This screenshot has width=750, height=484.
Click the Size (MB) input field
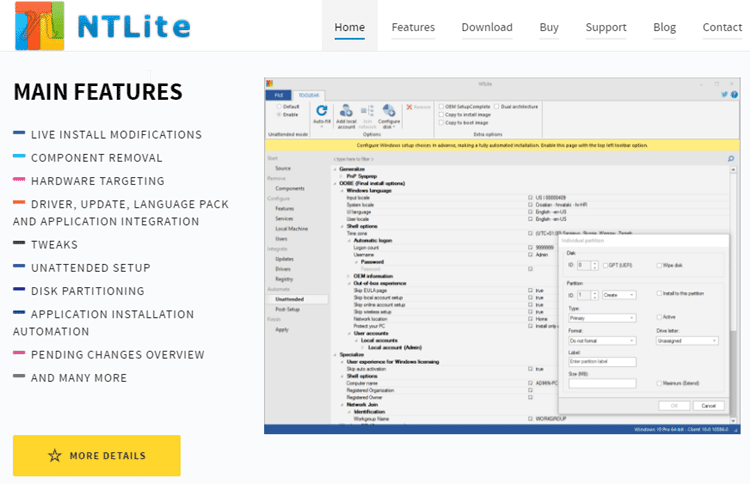click(x=602, y=384)
